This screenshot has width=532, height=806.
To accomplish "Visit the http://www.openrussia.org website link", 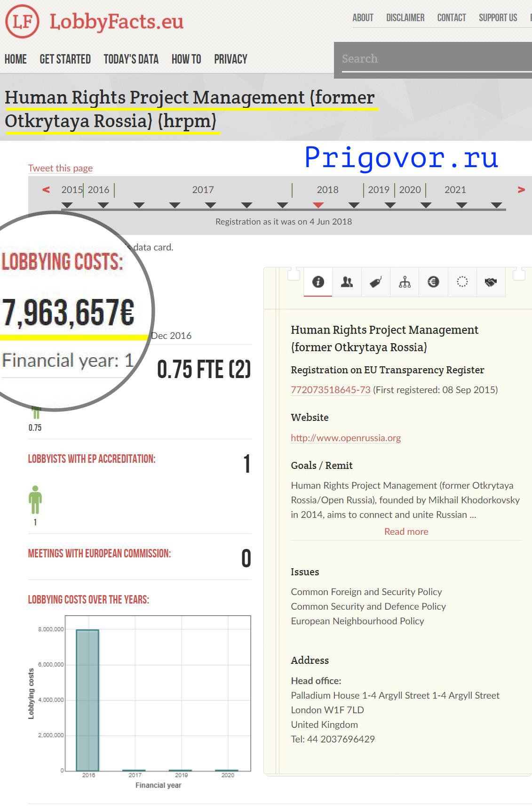I will tap(346, 438).
